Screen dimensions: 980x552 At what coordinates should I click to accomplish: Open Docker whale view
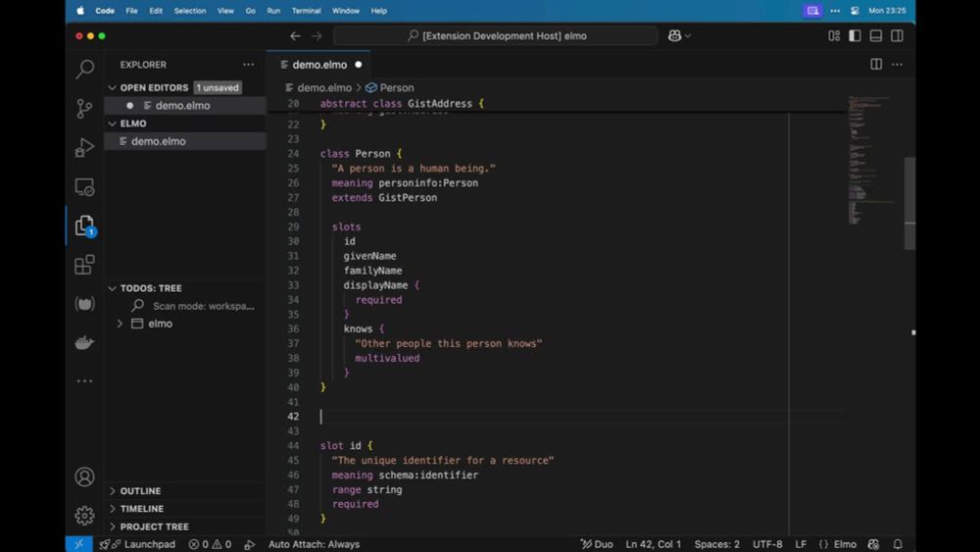coord(84,342)
